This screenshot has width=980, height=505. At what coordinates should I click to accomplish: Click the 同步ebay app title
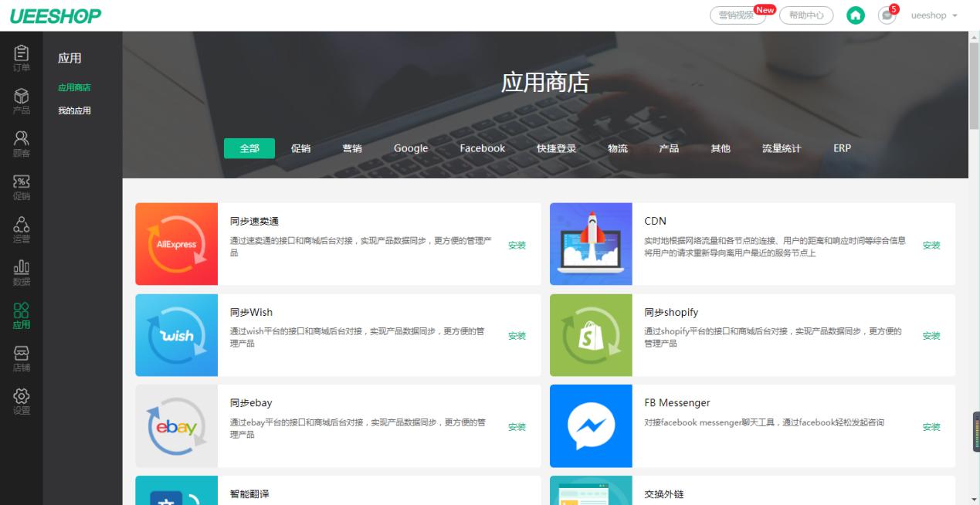251,403
